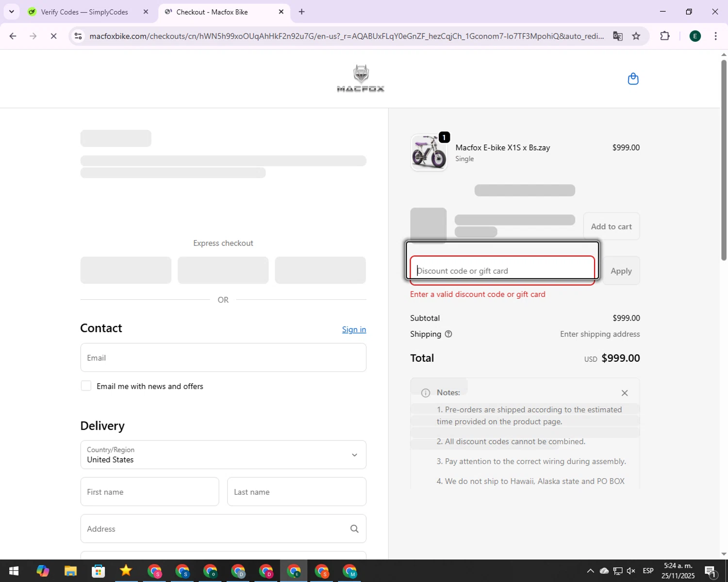Click into the Address field
The height and width of the screenshot is (582, 728).
(223, 529)
